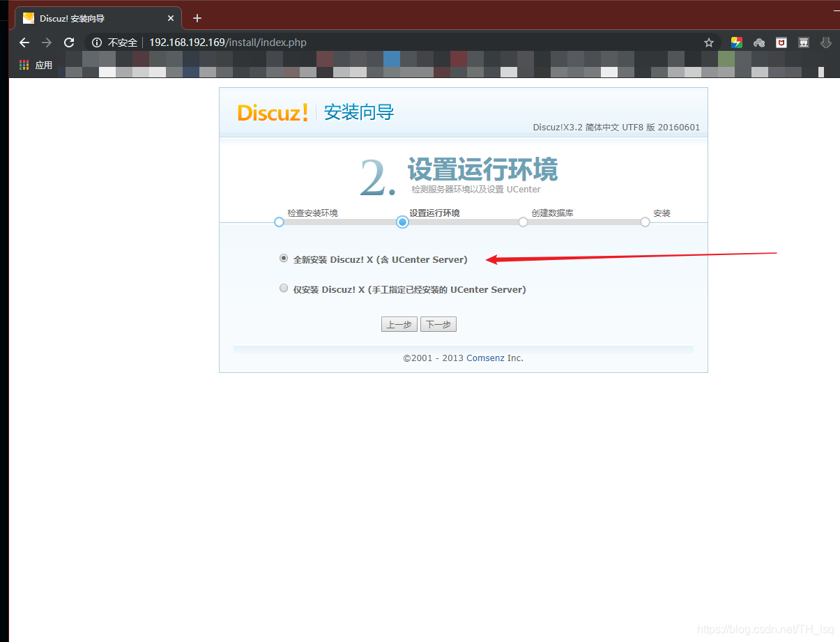
Task: Click the address bar URL
Action: point(228,43)
